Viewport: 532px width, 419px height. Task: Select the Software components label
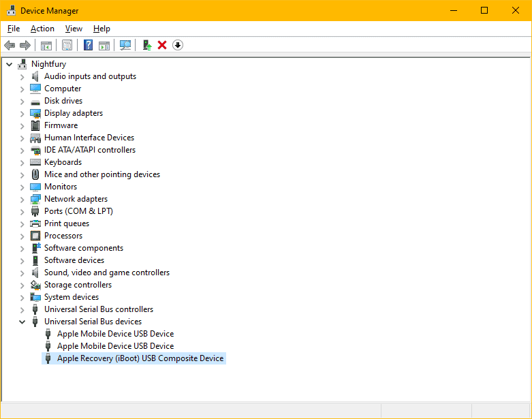pyautogui.click(x=84, y=248)
